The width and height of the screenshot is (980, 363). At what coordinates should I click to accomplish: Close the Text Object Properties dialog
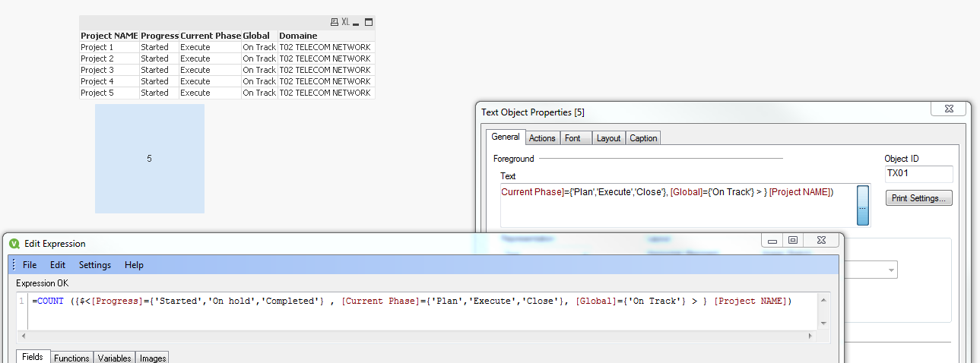tap(948, 109)
